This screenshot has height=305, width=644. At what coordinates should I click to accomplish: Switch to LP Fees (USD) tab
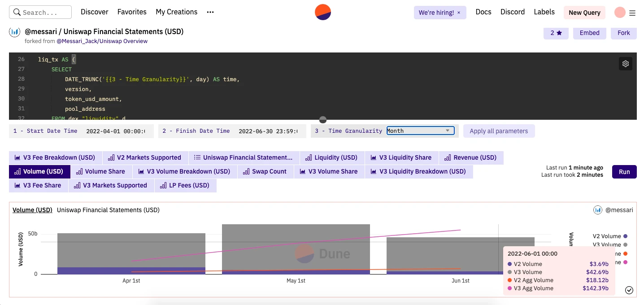pyautogui.click(x=186, y=186)
